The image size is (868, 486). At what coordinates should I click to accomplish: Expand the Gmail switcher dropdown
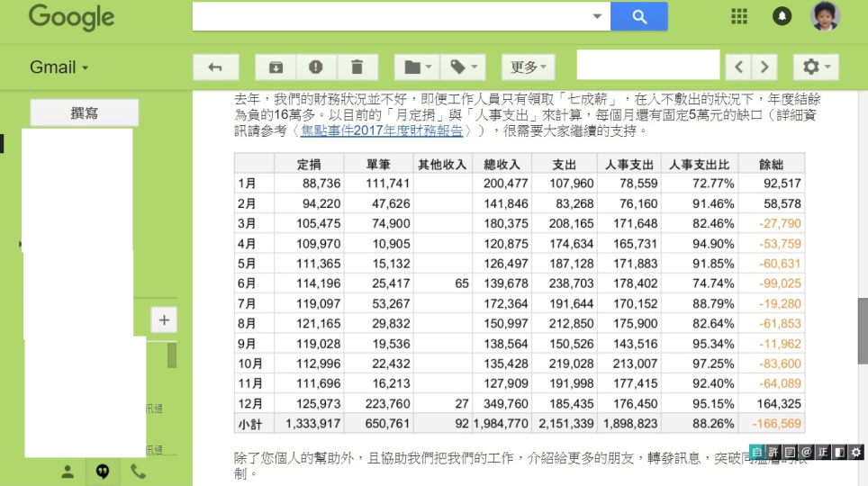point(59,67)
